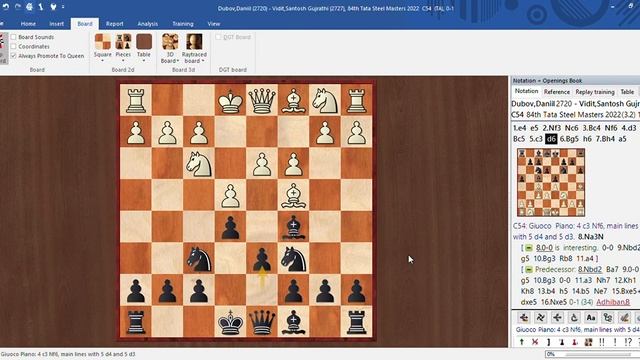Click the small board diagram in notation
Image resolution: width=640 pixels, height=360 pixels.
[551, 182]
